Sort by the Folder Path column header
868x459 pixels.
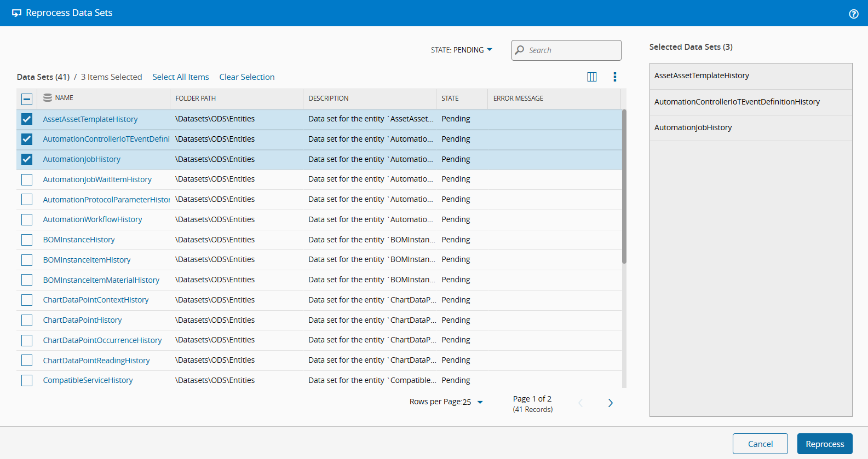point(196,98)
